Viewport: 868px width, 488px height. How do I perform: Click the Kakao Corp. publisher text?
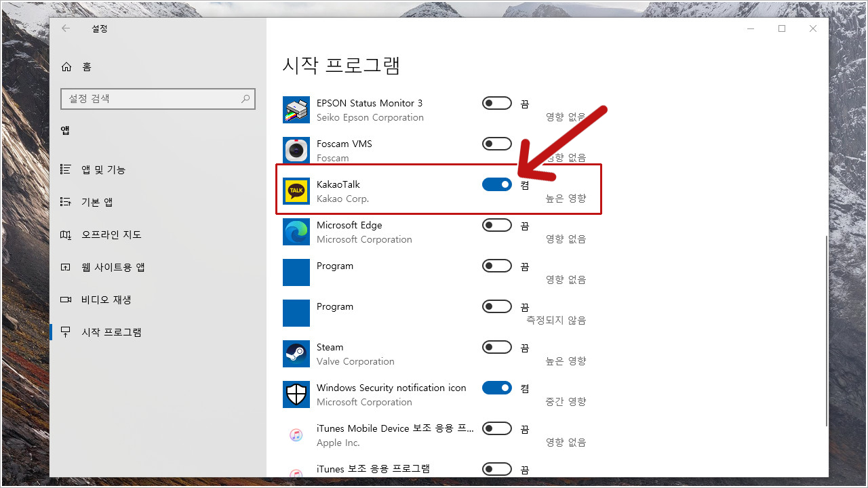coord(342,199)
